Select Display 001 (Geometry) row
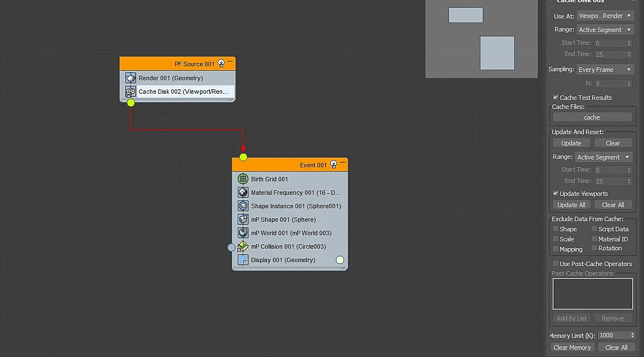Screen dimensions: 644x357 (x=290, y=260)
